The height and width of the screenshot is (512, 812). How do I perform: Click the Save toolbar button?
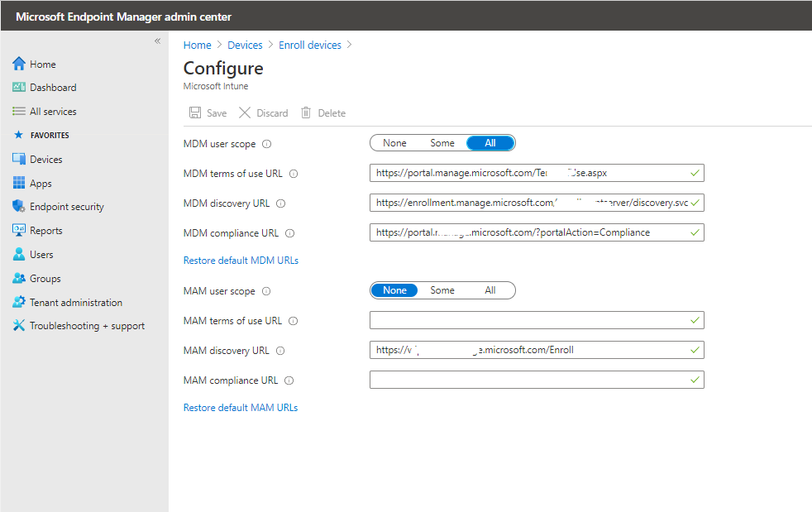click(x=208, y=113)
